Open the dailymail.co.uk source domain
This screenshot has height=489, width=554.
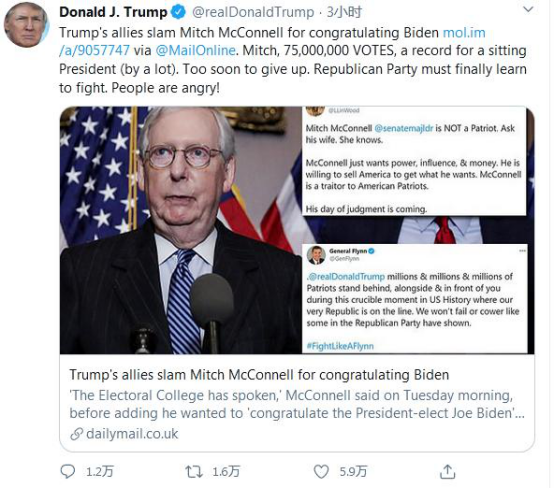coord(132,434)
